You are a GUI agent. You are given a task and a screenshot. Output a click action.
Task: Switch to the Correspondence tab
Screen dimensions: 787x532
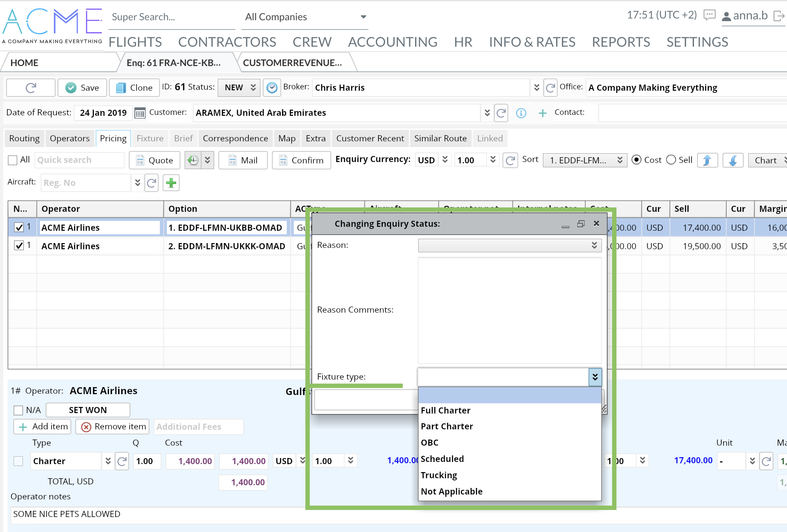235,138
